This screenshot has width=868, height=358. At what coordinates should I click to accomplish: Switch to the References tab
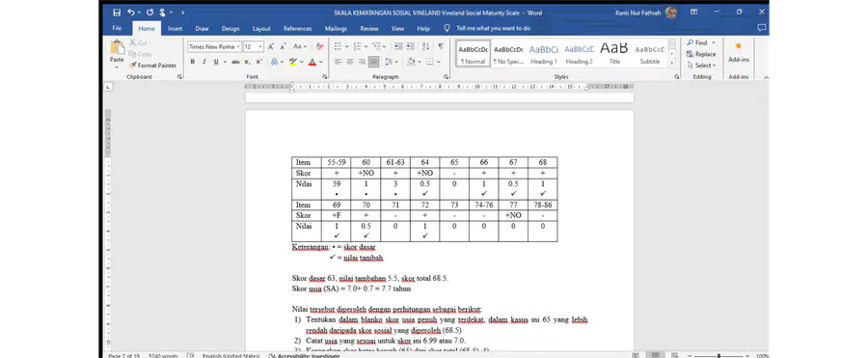click(x=298, y=28)
